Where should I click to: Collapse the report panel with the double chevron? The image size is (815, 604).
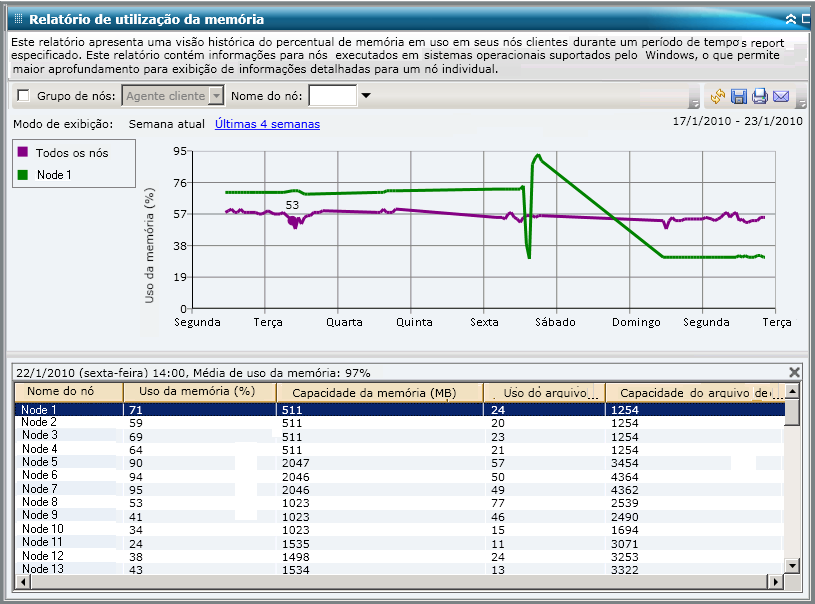point(791,19)
